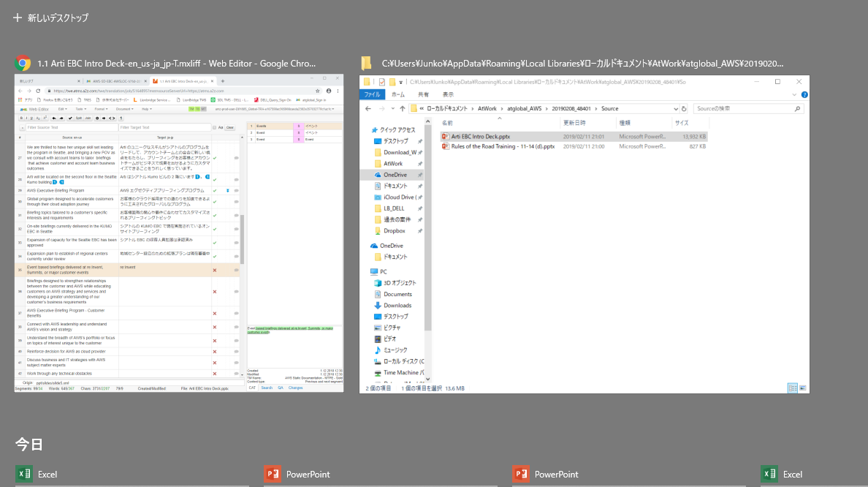Switch Explorer to large icons view
This screenshot has width=868, height=487.
(802, 388)
